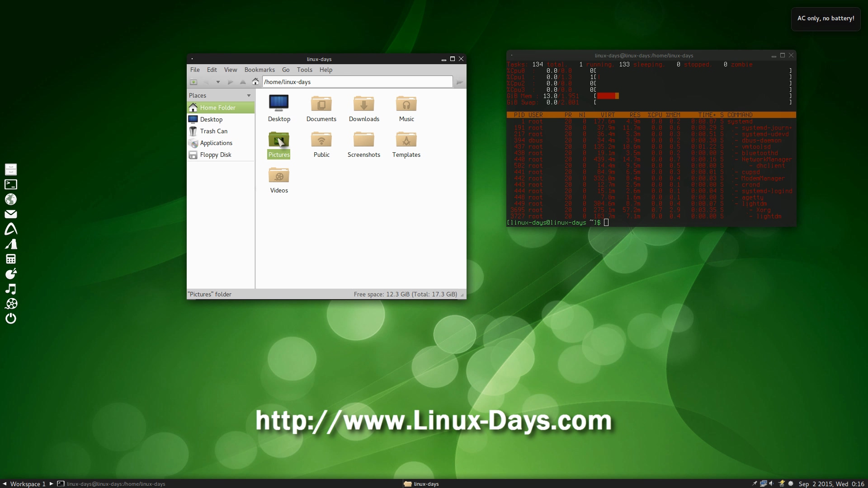
Task: Launch the terminal from the side dock
Action: click(x=11, y=184)
